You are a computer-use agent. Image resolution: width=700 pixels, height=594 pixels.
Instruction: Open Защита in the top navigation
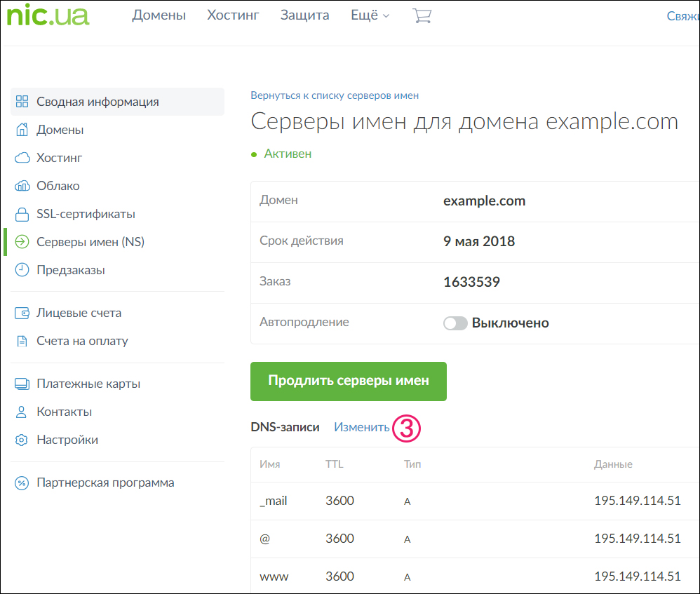coord(304,15)
